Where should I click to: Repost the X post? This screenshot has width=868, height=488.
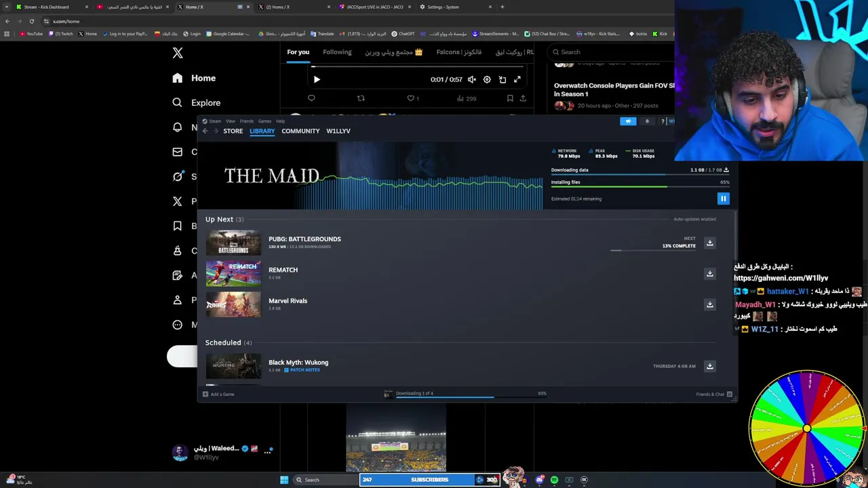coord(361,98)
